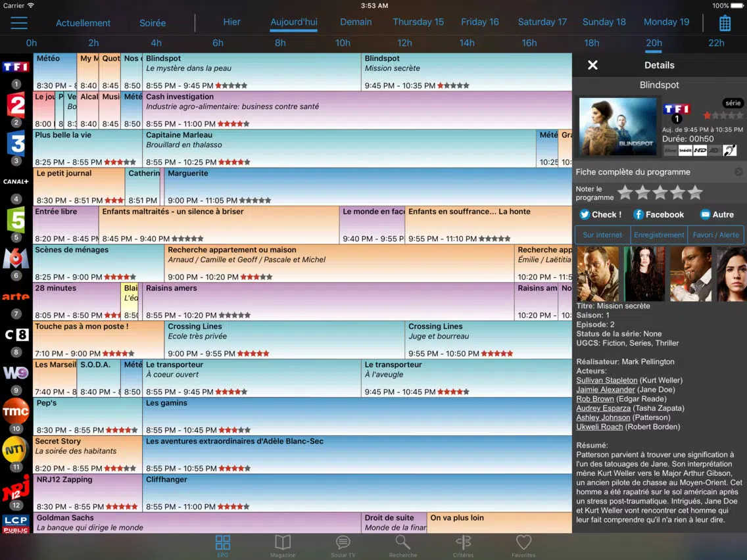The image size is (747, 560).
Task: Select the Demain day tab
Action: [x=356, y=22]
